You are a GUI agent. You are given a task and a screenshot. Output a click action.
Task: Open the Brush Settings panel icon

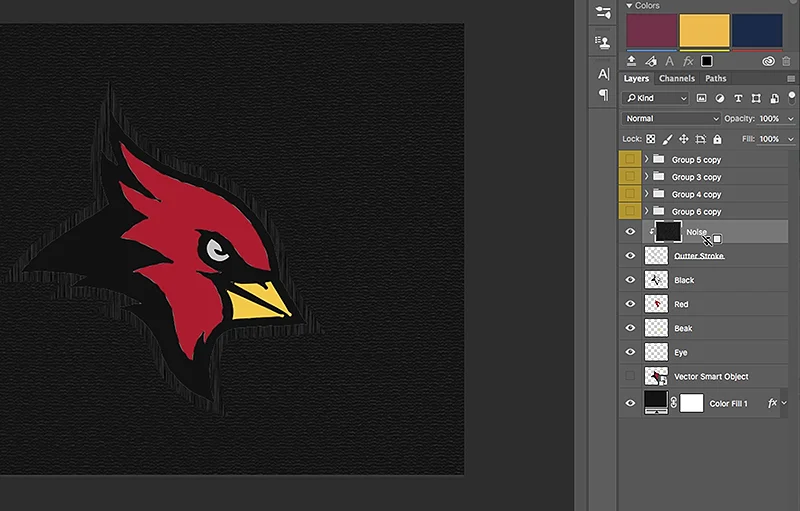tap(603, 12)
